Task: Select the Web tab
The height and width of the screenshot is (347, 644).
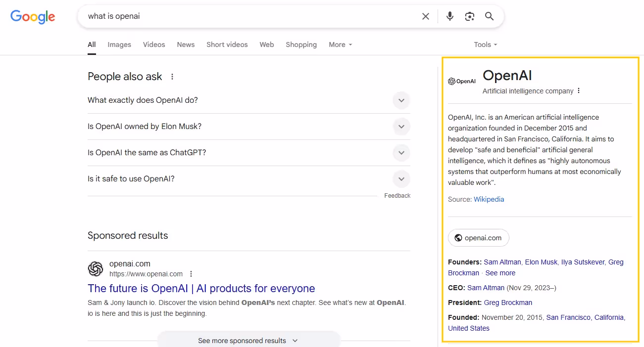Action: tap(267, 44)
